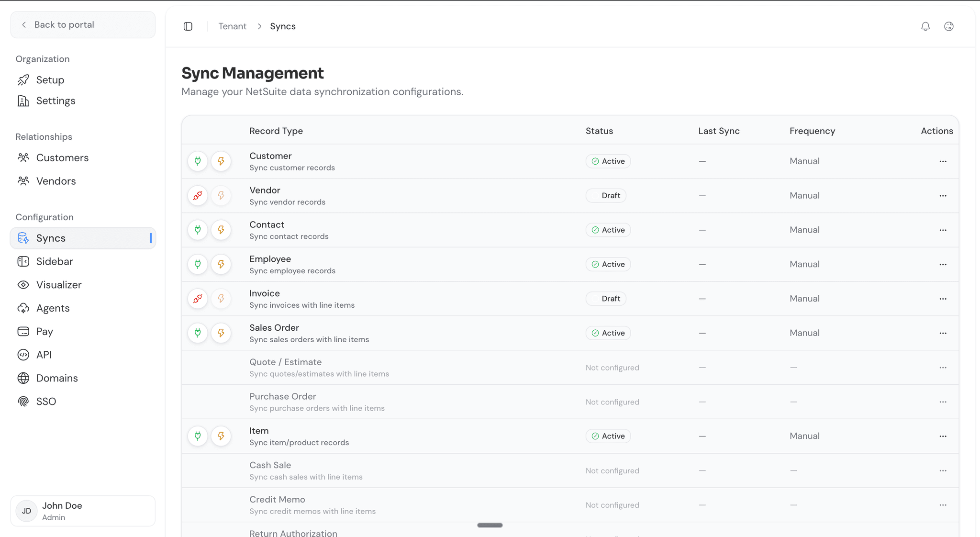Click the Visualizer eye icon in sidebar
The width and height of the screenshot is (980, 537).
click(x=23, y=285)
